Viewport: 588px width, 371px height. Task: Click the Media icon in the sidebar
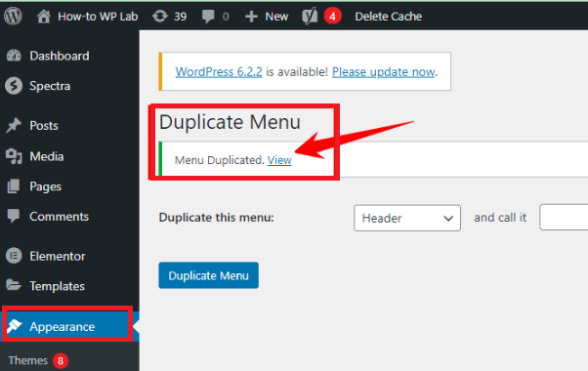[14, 156]
